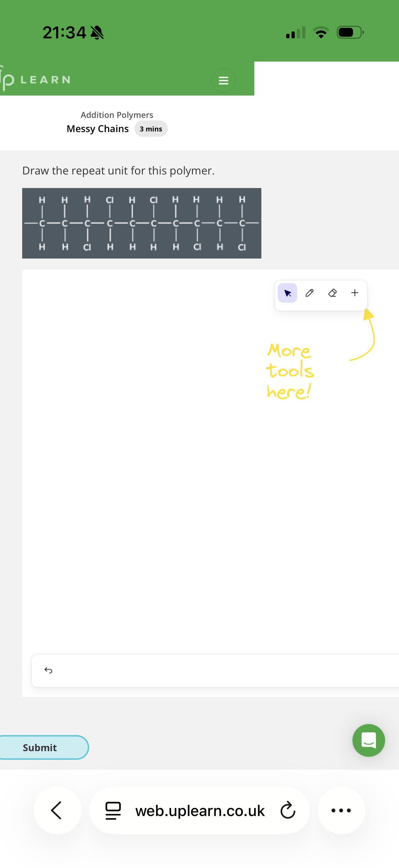Image resolution: width=399 pixels, height=868 pixels.
Task: Undo the last drawing action
Action: (x=49, y=670)
